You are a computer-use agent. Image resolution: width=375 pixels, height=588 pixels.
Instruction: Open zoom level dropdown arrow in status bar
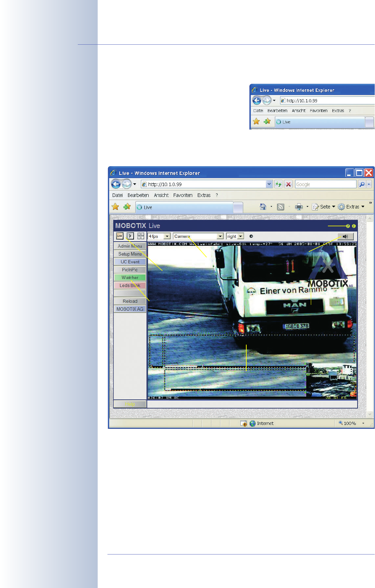363,423
